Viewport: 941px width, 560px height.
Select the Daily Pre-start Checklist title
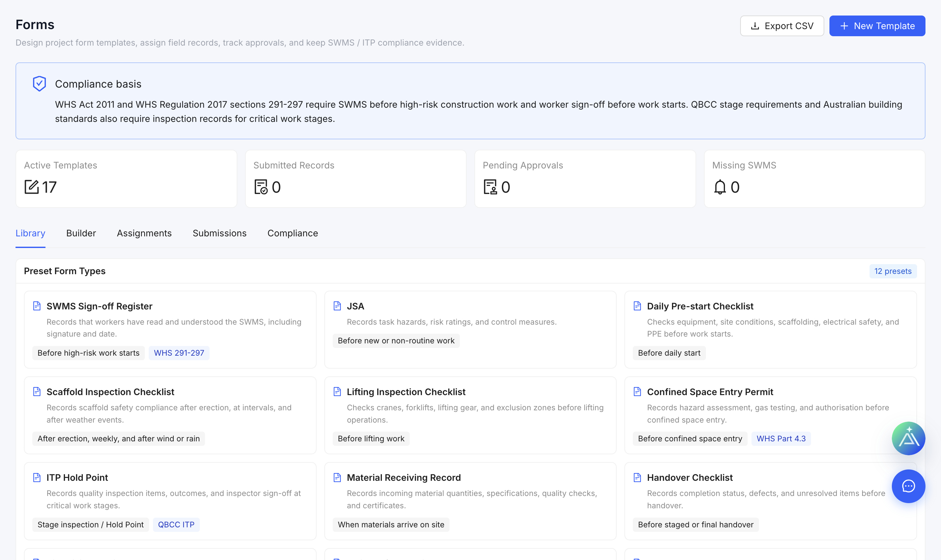click(700, 306)
